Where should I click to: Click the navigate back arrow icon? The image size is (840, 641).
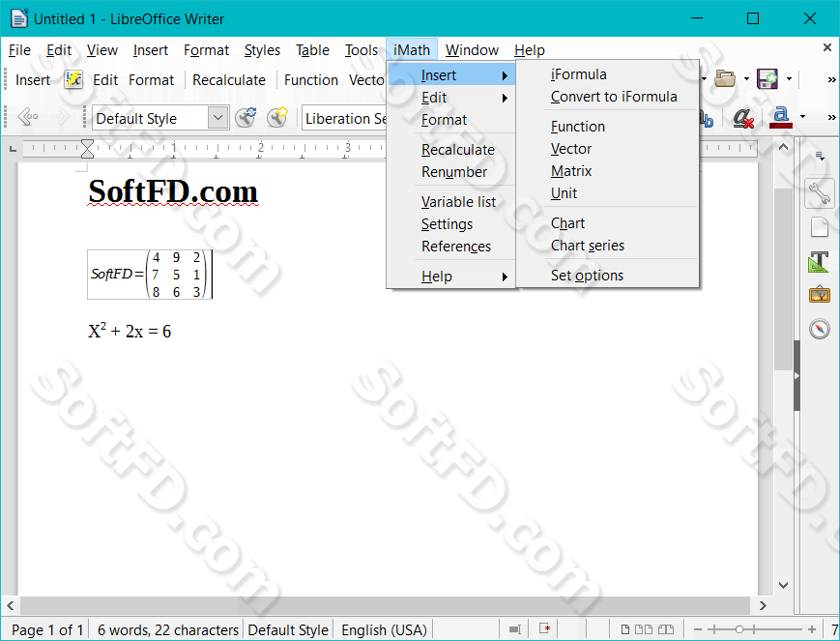[x=27, y=116]
